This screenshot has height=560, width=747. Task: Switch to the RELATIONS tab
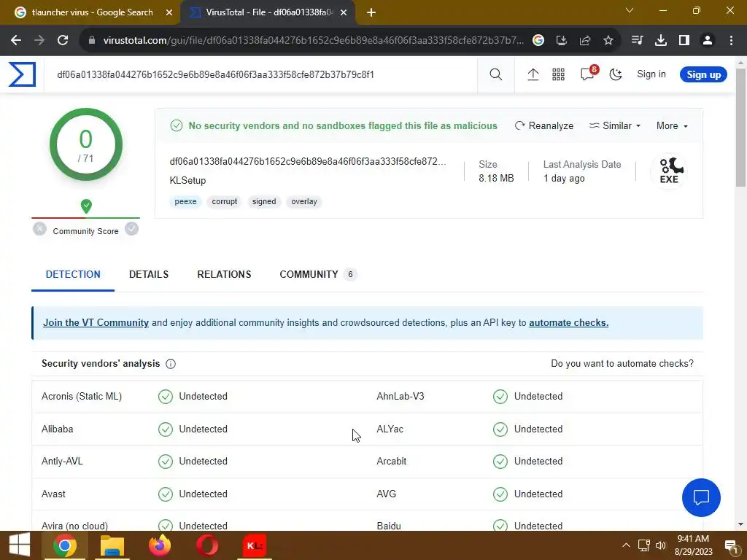pos(224,274)
